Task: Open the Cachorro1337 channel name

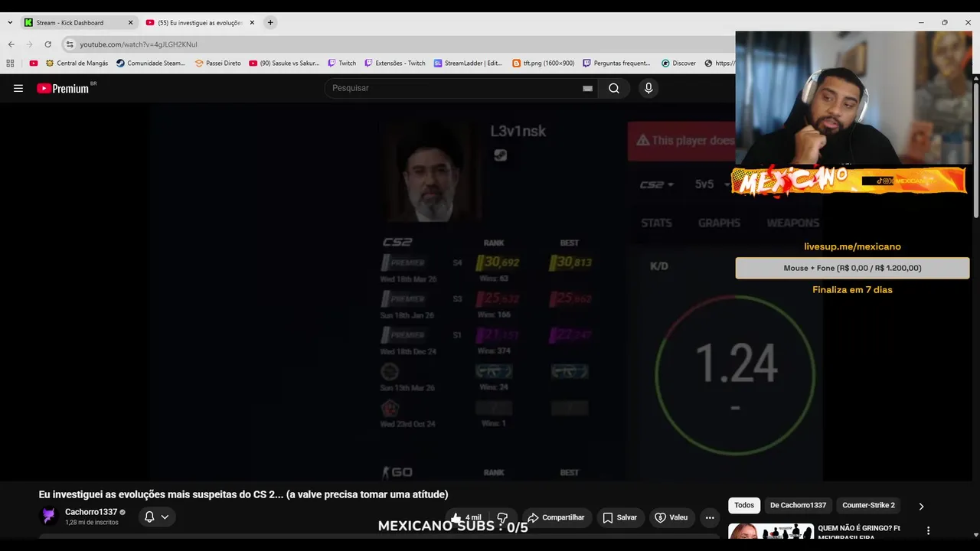Action: [91, 512]
